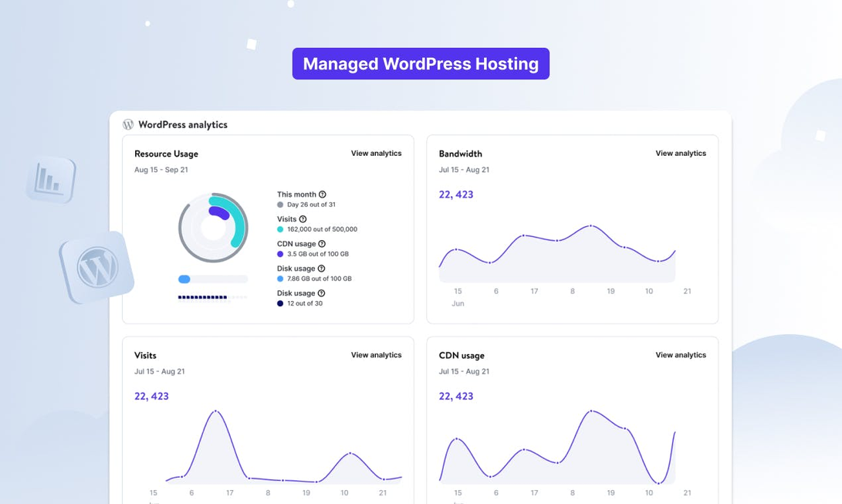Screen dimensions: 842x504
Task: Open help tooltip next to This month
Action: pos(323,194)
